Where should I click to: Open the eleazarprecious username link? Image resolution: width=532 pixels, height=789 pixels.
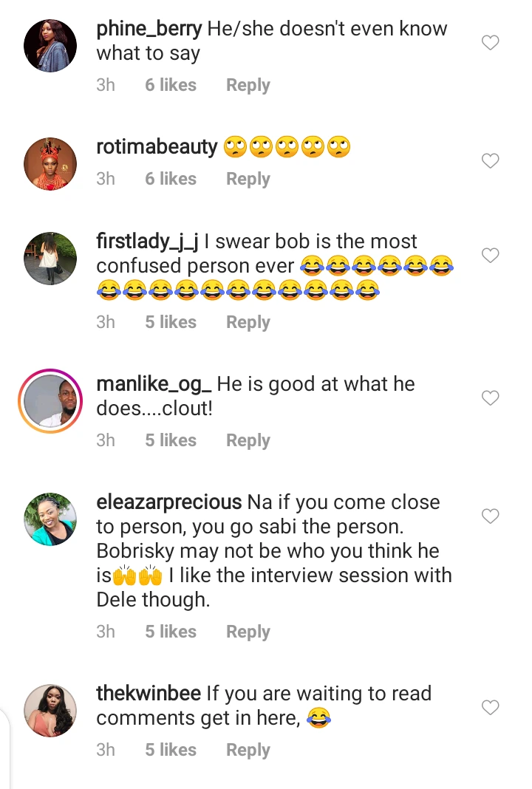point(169,502)
